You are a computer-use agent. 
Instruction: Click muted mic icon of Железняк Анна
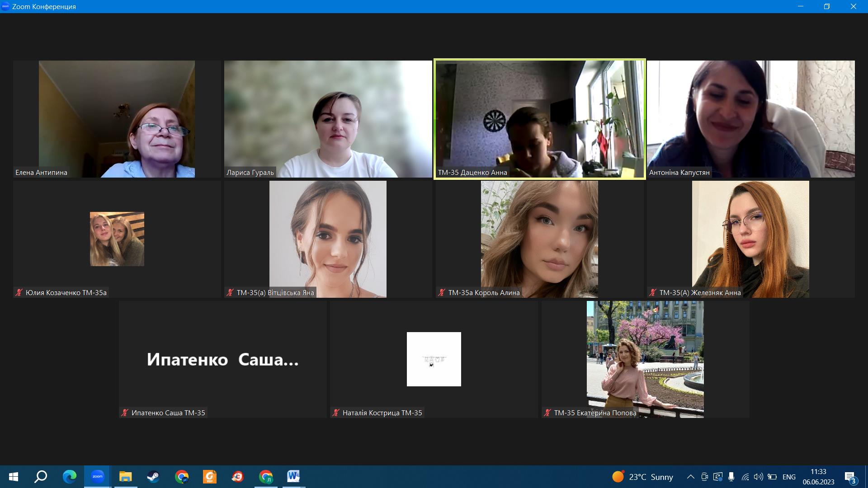(x=653, y=292)
